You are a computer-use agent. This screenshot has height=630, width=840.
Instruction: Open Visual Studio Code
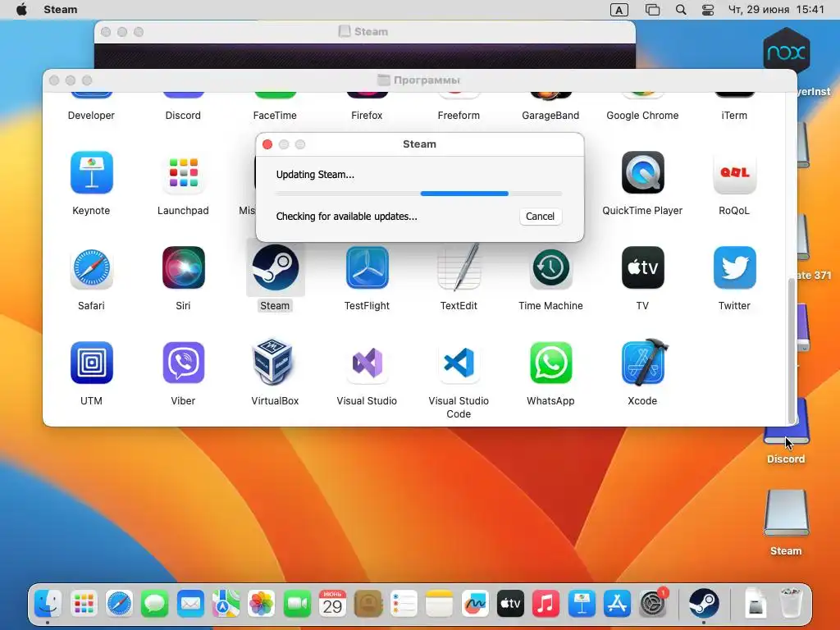[459, 363]
